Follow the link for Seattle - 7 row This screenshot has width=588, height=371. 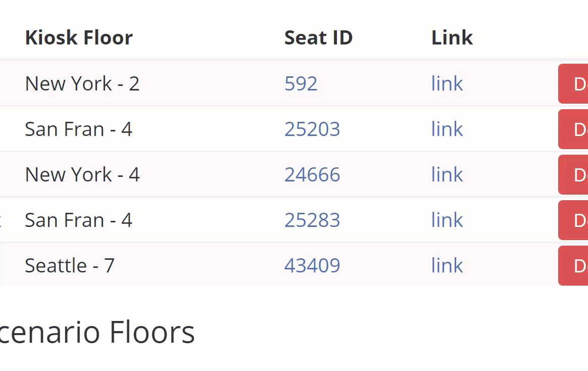coord(447,265)
